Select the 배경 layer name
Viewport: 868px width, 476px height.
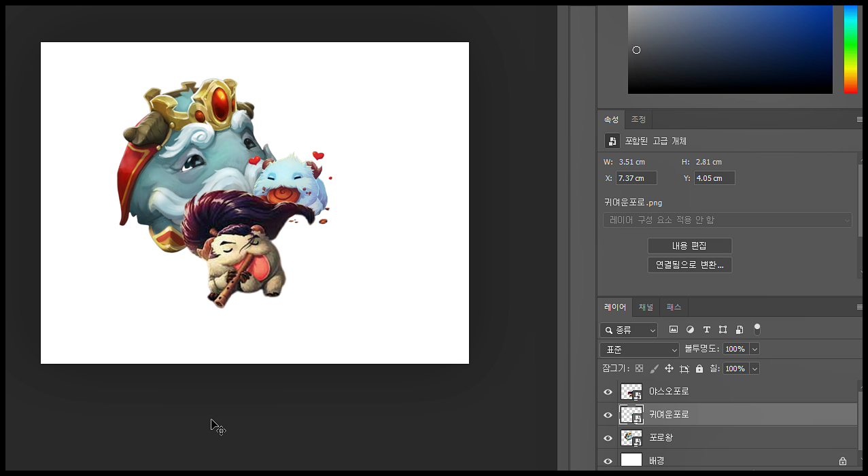tap(657, 460)
